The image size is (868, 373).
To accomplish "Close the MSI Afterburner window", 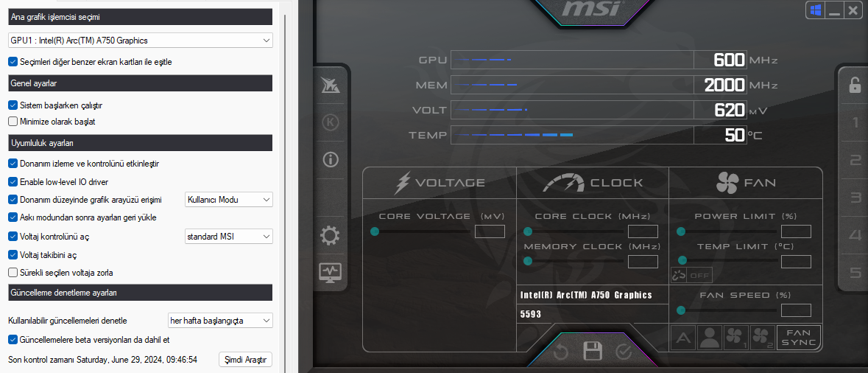I will click(853, 10).
